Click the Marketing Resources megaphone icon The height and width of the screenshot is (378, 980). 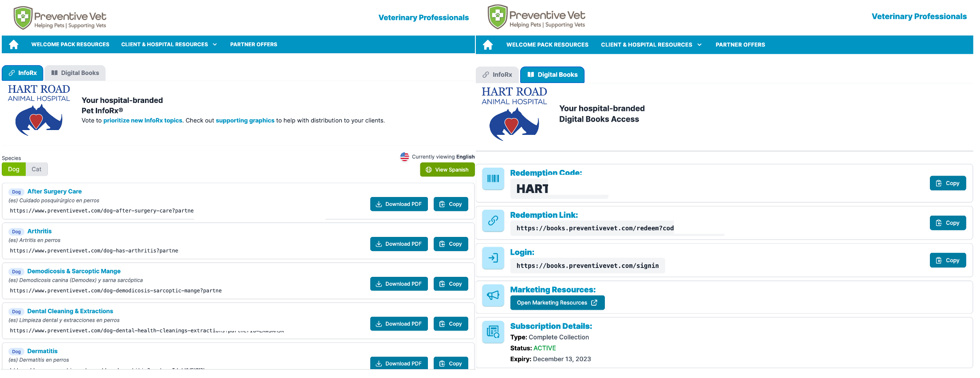[493, 295]
